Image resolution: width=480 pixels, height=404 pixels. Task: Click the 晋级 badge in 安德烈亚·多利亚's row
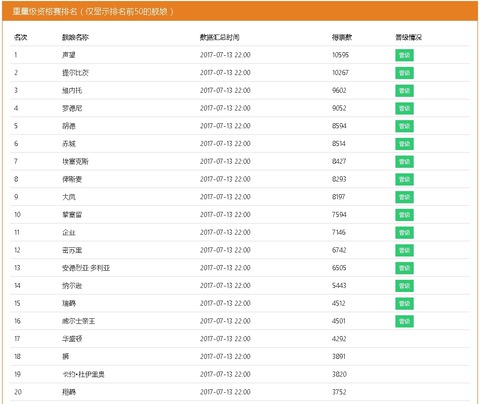404,268
